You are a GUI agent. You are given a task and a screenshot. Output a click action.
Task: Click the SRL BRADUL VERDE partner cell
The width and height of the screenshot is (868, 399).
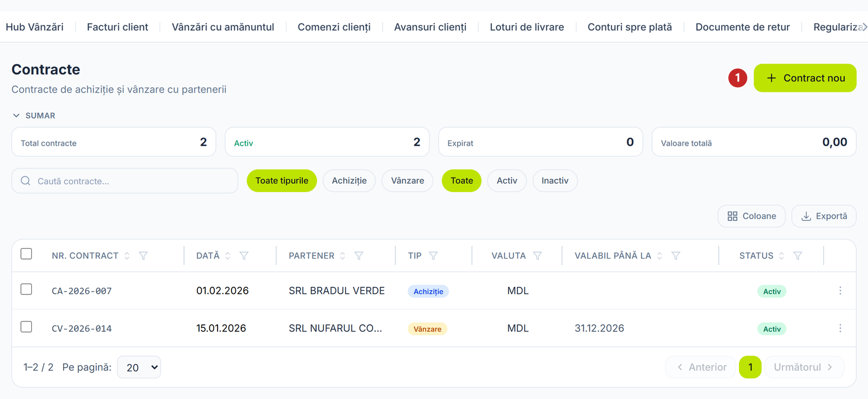(337, 291)
